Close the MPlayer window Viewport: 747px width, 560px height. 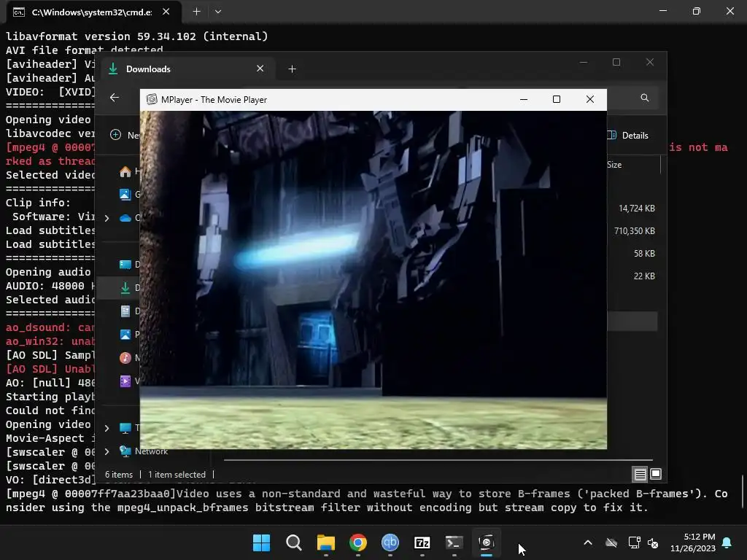(589, 99)
